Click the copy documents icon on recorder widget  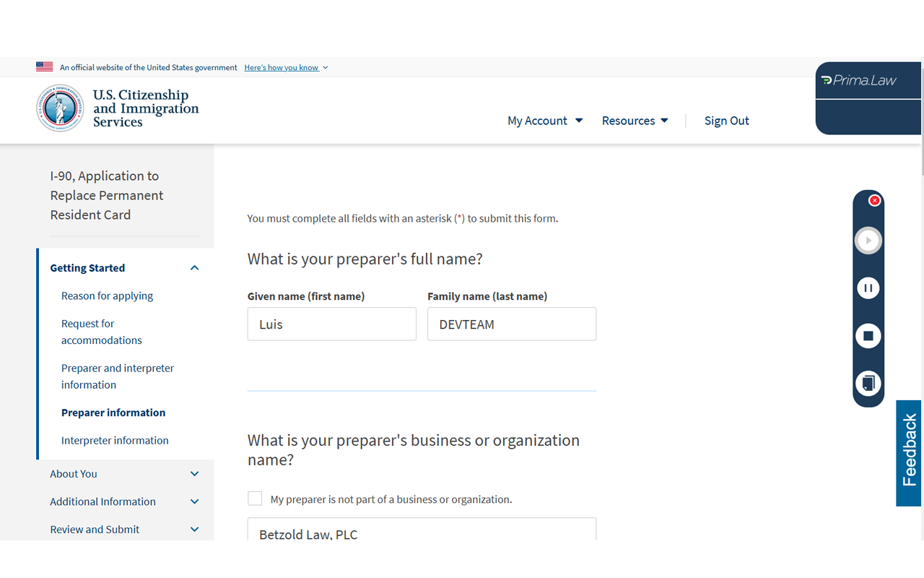pos(868,383)
